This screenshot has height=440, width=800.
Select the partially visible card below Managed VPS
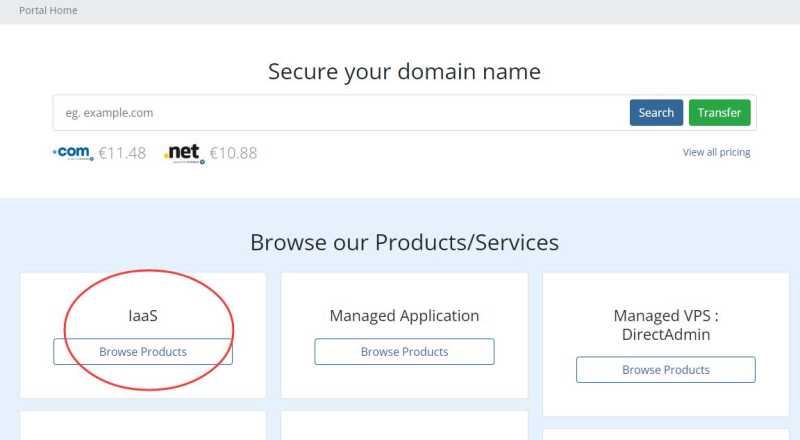coord(666,435)
